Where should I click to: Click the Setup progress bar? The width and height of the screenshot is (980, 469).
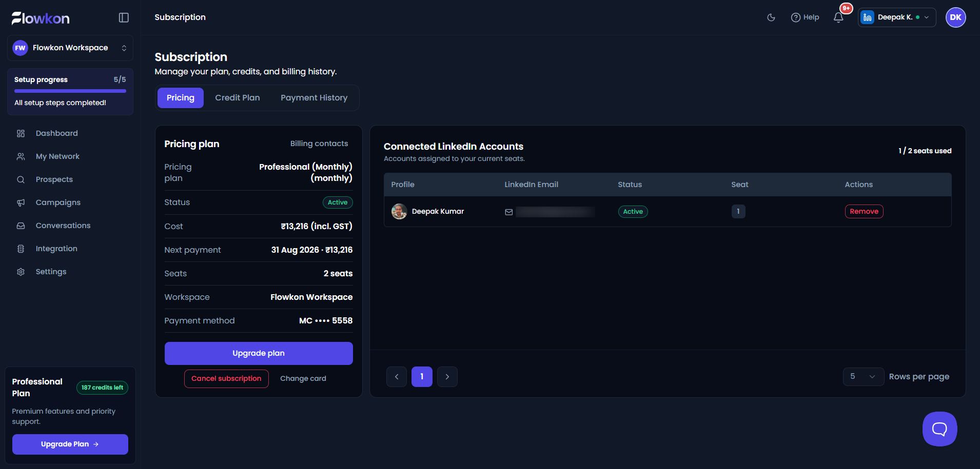tap(70, 91)
